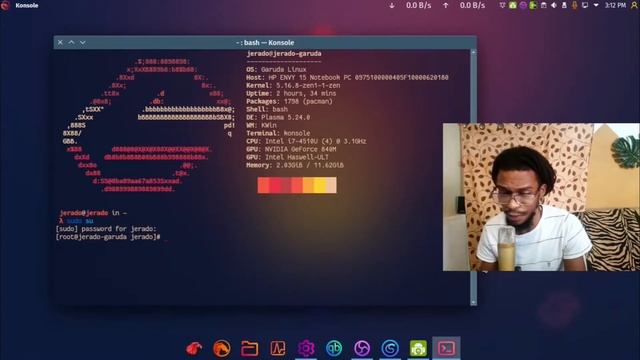Screen dimensions: 640x360
Task: Launch the orange FireDragon browser from dock
Action: click(222, 349)
